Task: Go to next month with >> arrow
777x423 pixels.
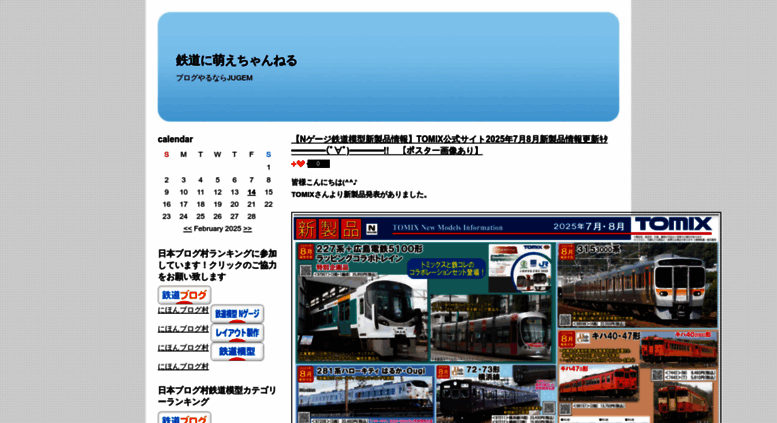Action: click(x=247, y=229)
